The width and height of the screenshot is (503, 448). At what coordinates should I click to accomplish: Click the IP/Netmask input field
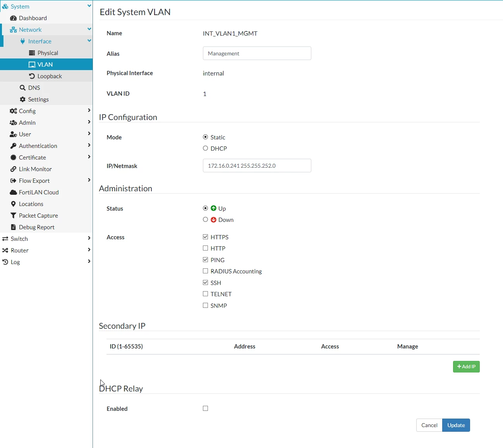tap(257, 166)
